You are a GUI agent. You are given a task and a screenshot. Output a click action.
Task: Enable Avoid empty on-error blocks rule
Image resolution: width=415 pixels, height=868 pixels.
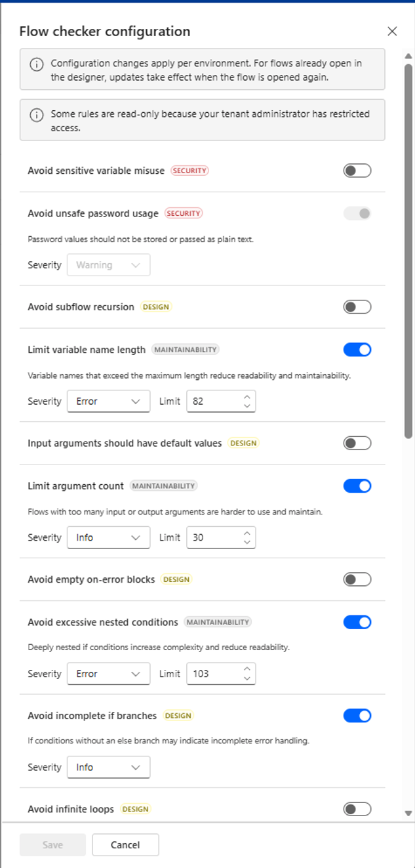point(357,579)
